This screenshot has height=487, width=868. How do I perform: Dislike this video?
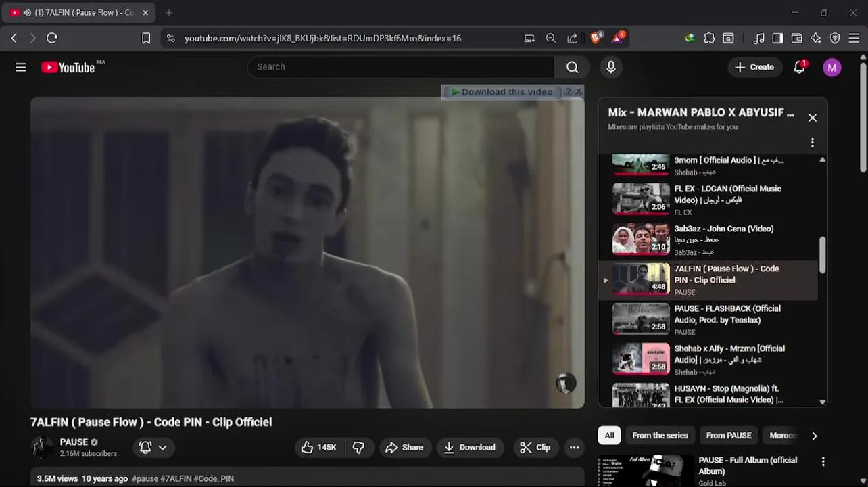[x=359, y=447]
